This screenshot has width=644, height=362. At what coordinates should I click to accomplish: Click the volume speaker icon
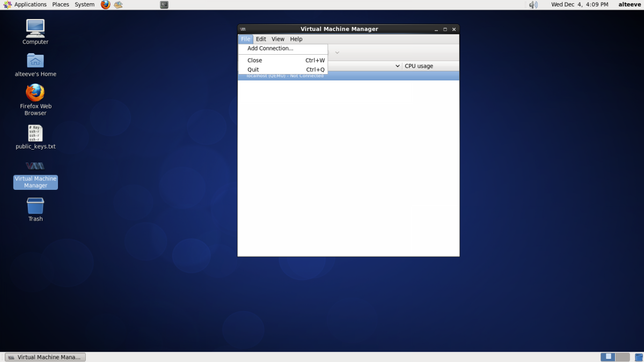pos(533,5)
